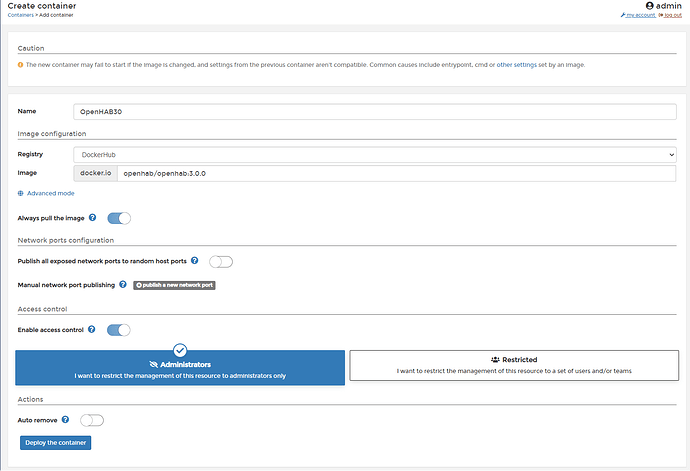Open the my account link

point(638,15)
